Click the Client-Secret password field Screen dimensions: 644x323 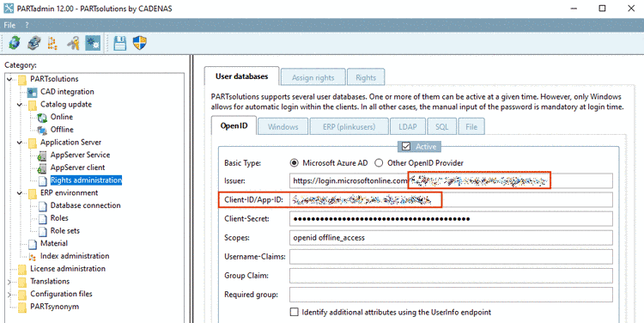451,219
